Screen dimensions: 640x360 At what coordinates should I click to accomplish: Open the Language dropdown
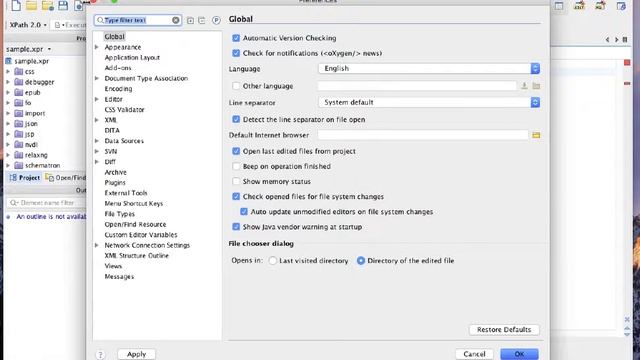click(429, 69)
